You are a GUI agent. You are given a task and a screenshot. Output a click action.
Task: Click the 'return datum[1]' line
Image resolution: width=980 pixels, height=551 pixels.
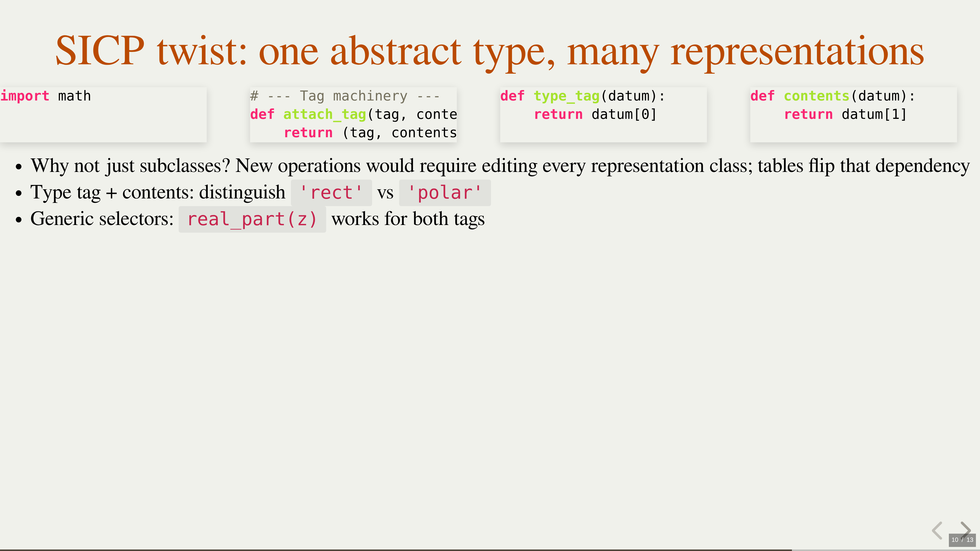(x=845, y=115)
